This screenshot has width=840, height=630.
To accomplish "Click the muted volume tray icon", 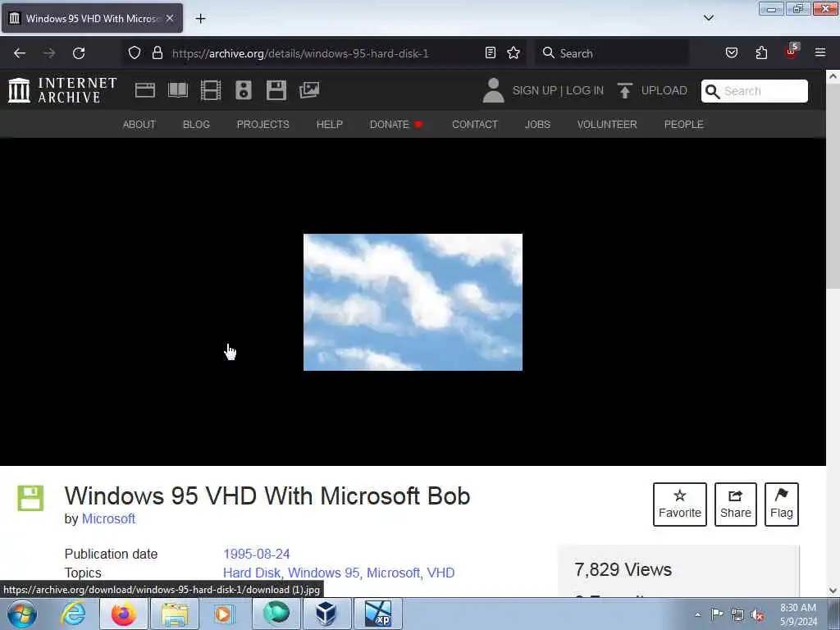I will pyautogui.click(x=757, y=614).
